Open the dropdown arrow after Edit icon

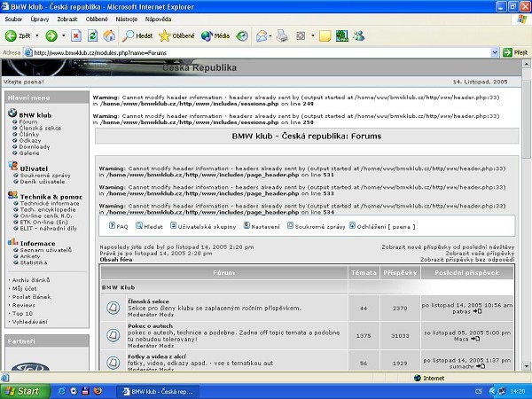[312, 35]
